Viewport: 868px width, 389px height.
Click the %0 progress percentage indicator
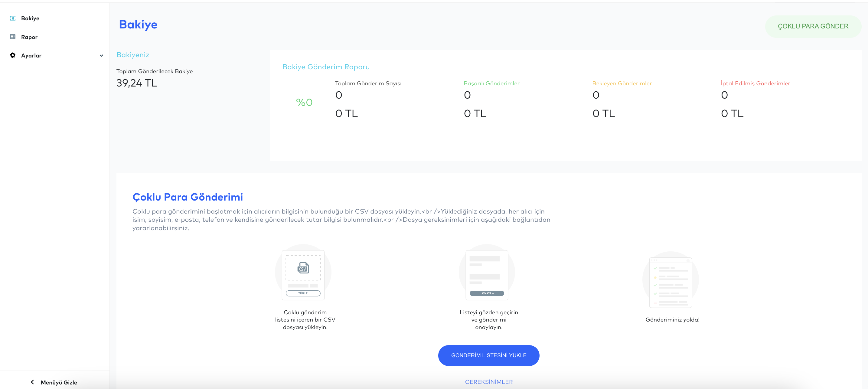pyautogui.click(x=304, y=102)
